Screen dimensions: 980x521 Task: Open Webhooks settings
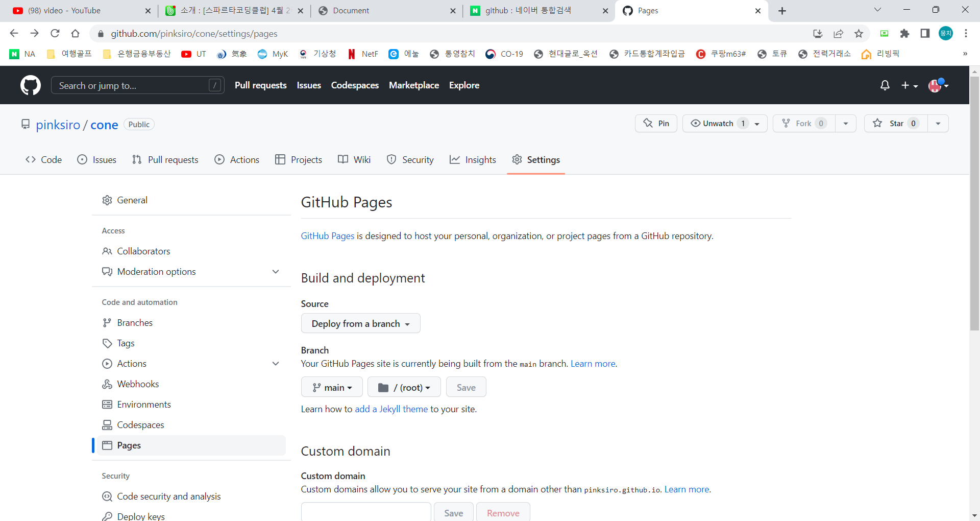click(191, 384)
